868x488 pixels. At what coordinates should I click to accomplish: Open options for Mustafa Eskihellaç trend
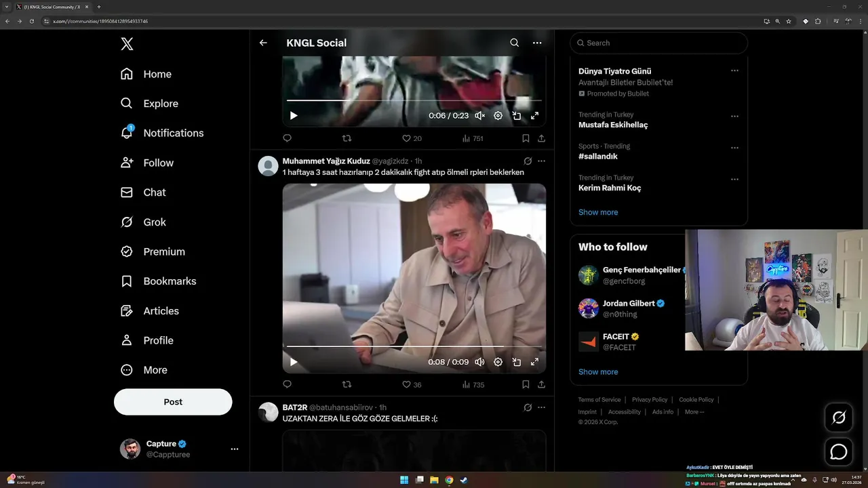[x=734, y=116]
